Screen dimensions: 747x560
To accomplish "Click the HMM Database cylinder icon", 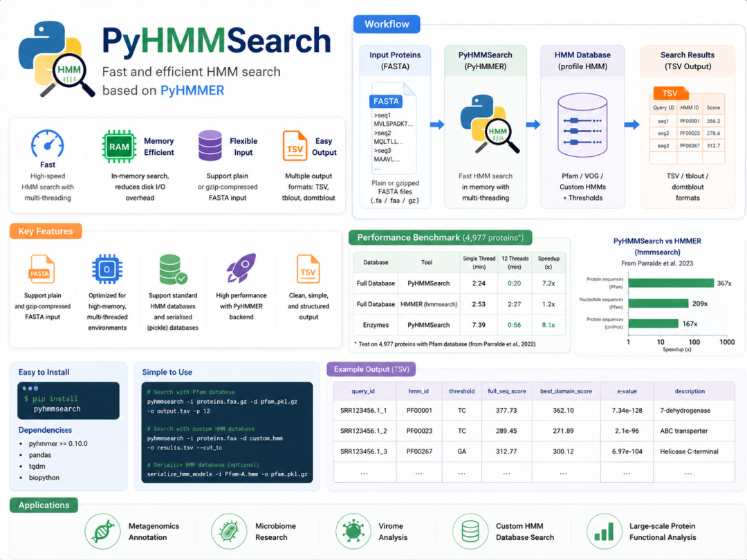I will coord(582,124).
